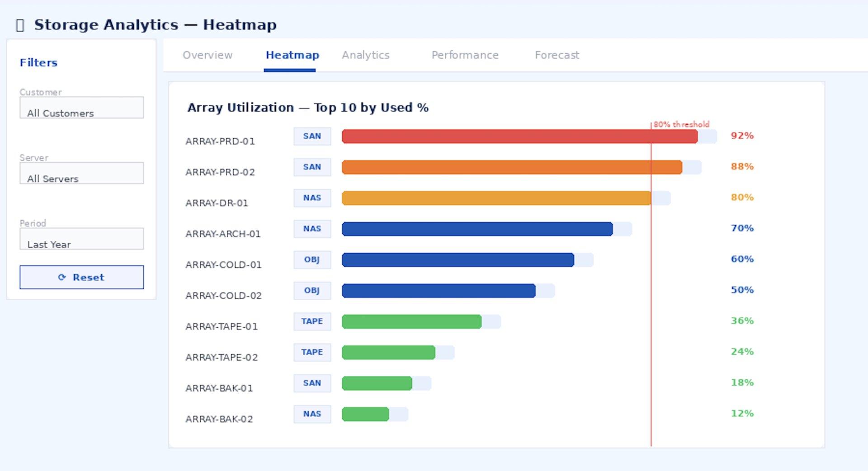Click the NAS badge for ARRAY-BAK-02
868x471 pixels.
(312, 414)
